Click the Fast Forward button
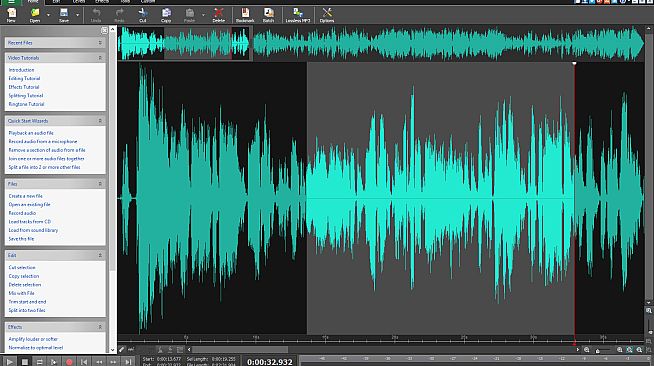 coord(113,361)
